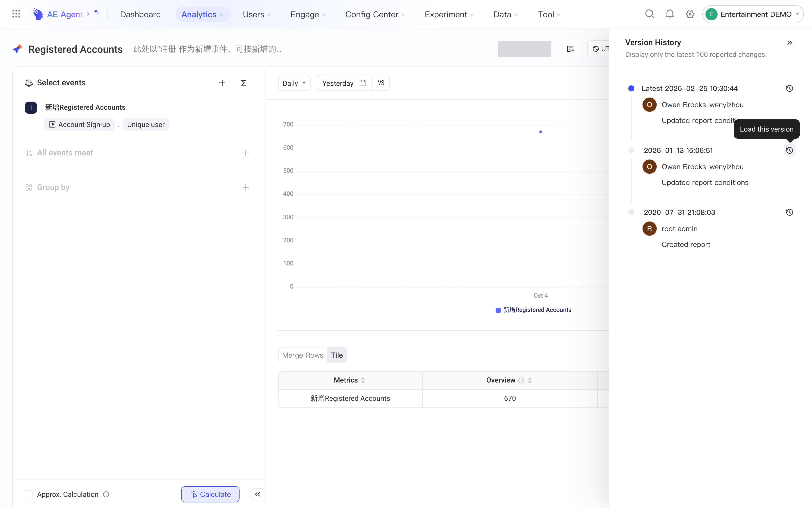
Task: Load the latest 2026-02-25 version
Action: coord(789,88)
